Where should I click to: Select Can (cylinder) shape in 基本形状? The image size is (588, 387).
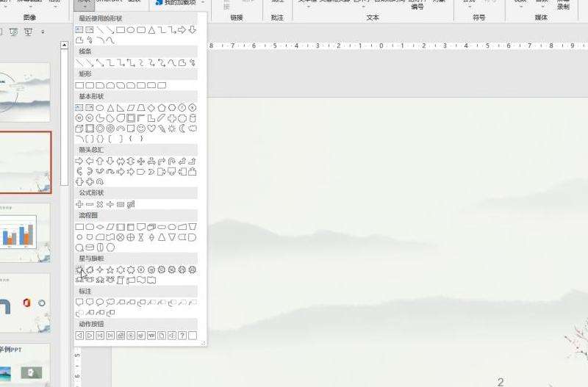tap(193, 118)
